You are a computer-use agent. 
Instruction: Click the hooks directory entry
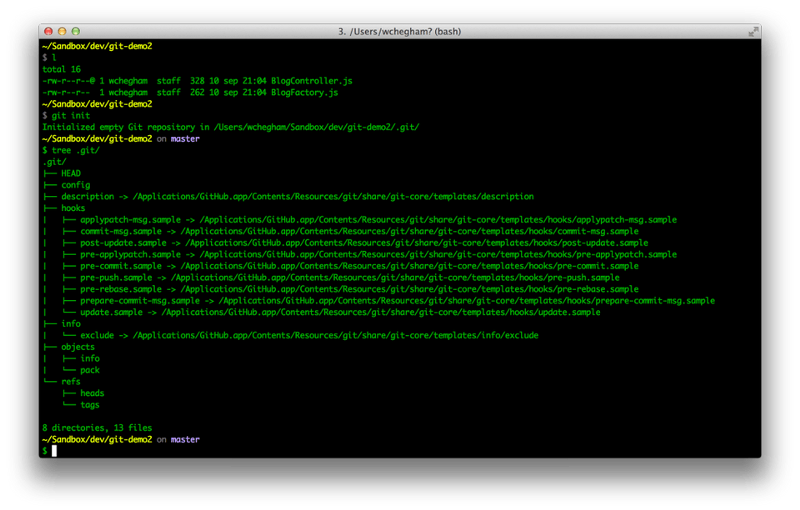point(73,208)
